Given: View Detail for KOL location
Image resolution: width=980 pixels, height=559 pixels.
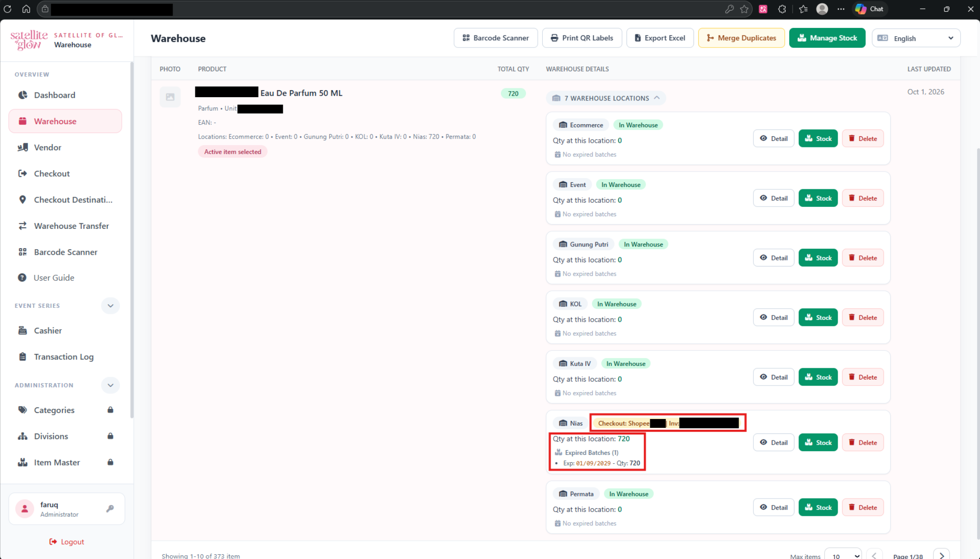Looking at the screenshot, I should pos(773,318).
